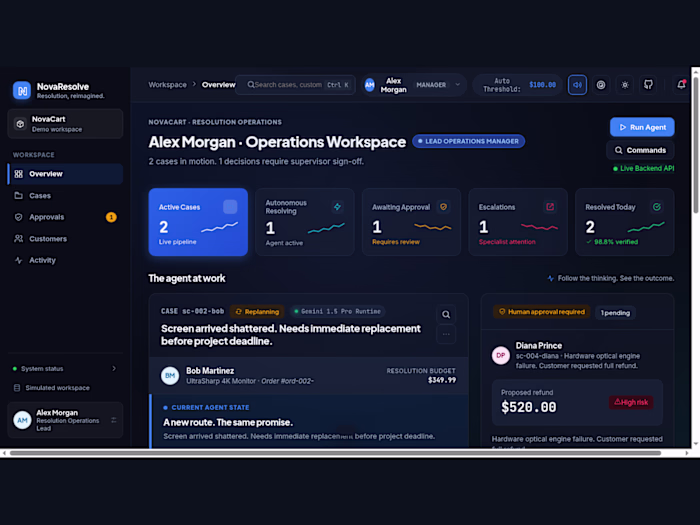The image size is (700, 525).
Task: Click the proposed refund $520.00 amount
Action: (529, 407)
